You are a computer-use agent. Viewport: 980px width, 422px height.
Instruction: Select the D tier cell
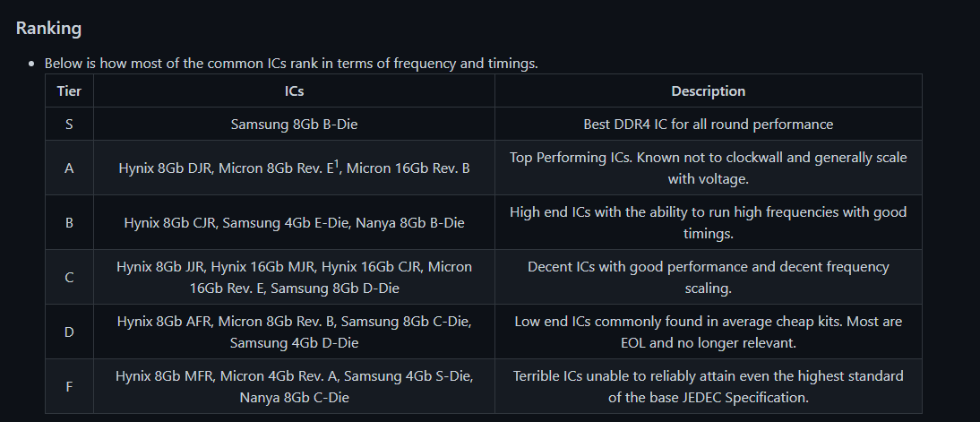69,332
